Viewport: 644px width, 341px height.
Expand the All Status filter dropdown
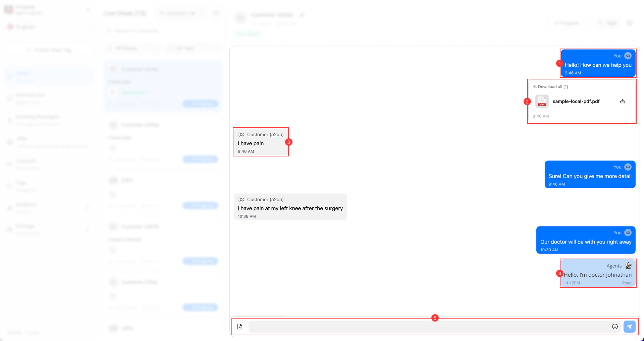coord(132,48)
